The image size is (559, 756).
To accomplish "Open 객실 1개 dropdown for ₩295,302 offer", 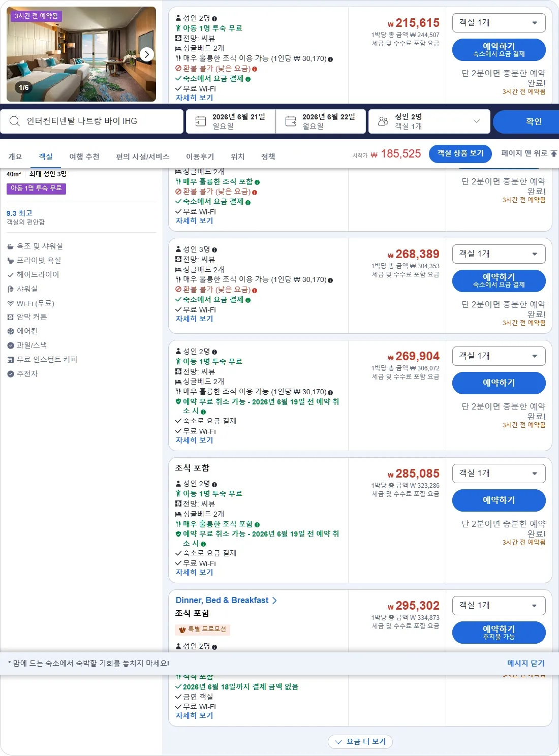I will [499, 606].
